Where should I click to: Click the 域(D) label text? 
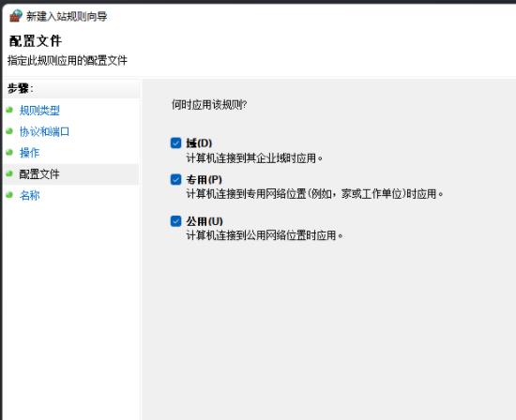click(x=199, y=143)
